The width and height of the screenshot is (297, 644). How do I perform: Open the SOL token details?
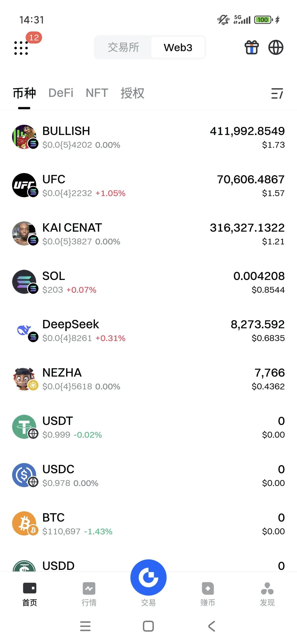[148, 282]
